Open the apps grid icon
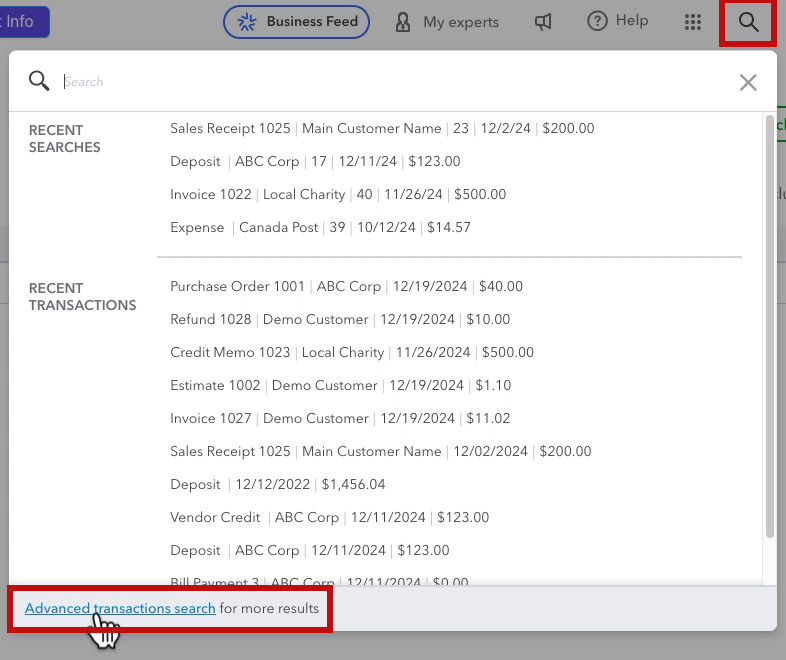The width and height of the screenshot is (786, 660). click(x=693, y=22)
